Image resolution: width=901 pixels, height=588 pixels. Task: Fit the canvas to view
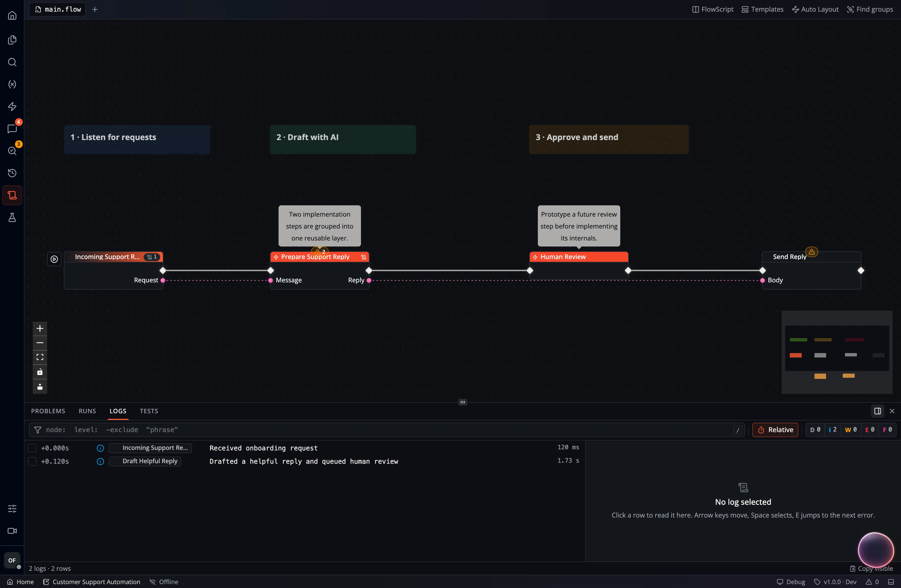tap(40, 357)
